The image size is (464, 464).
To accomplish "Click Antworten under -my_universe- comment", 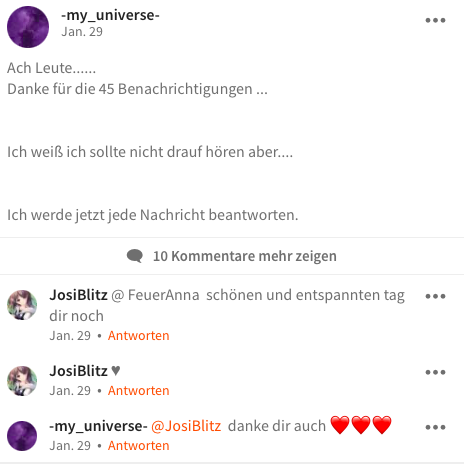I will pyautogui.click(x=139, y=446).
